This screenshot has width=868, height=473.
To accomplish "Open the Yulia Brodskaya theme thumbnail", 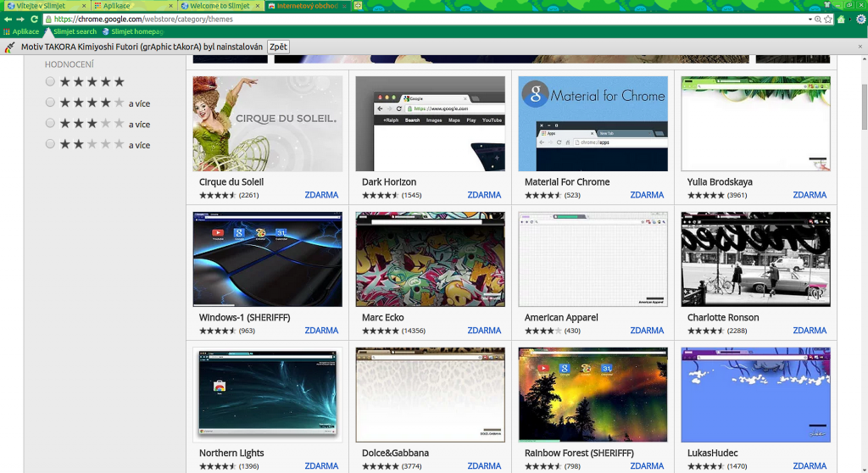I will [755, 124].
